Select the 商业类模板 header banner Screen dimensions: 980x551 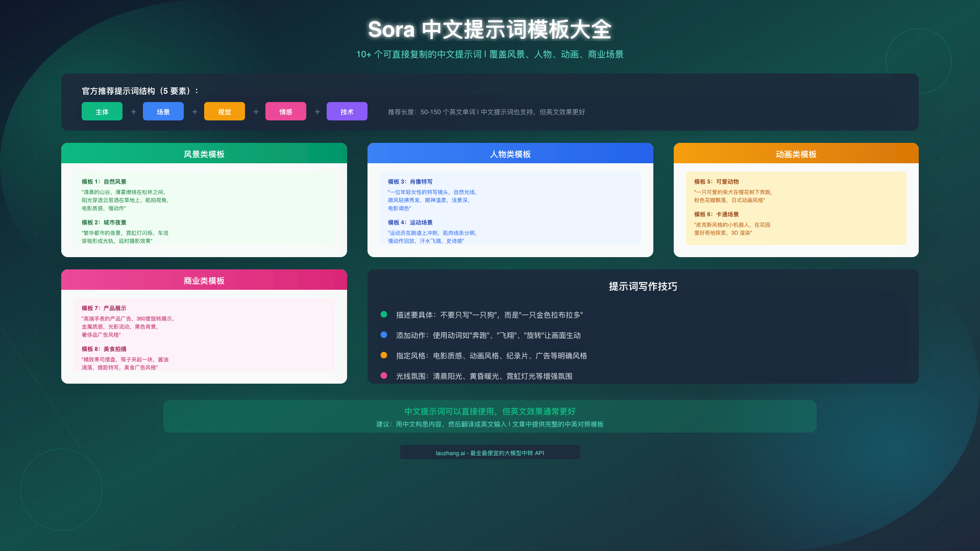(x=204, y=280)
